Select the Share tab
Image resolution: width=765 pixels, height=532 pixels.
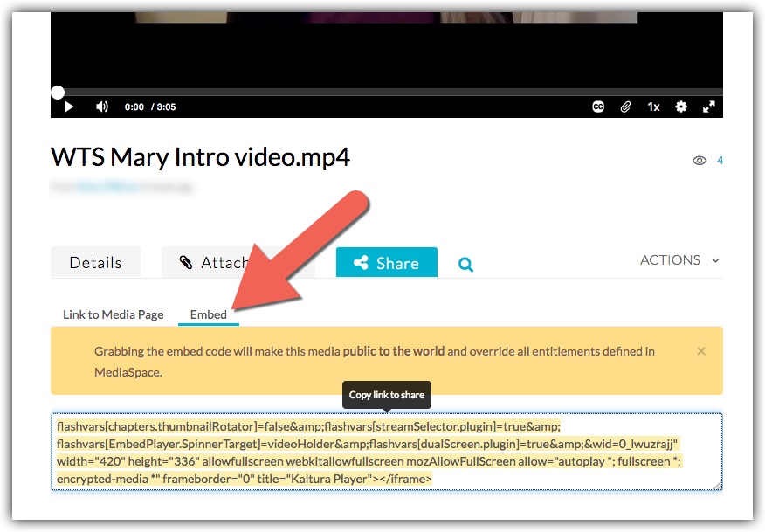pos(386,263)
